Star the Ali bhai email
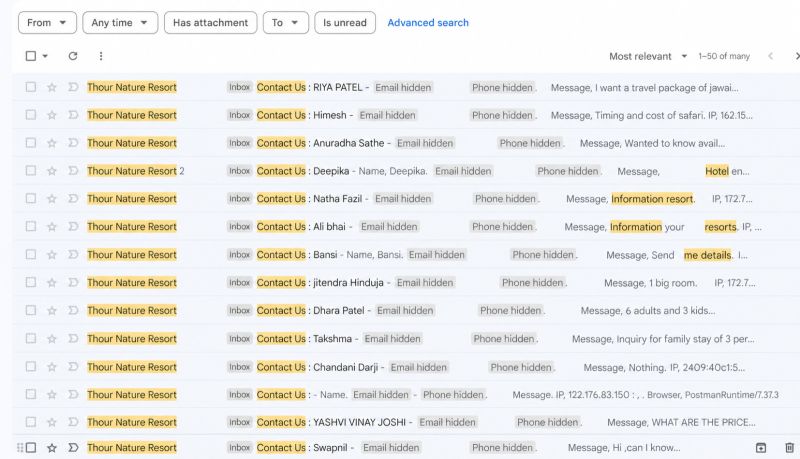This screenshot has height=459, width=800. pyautogui.click(x=52, y=226)
